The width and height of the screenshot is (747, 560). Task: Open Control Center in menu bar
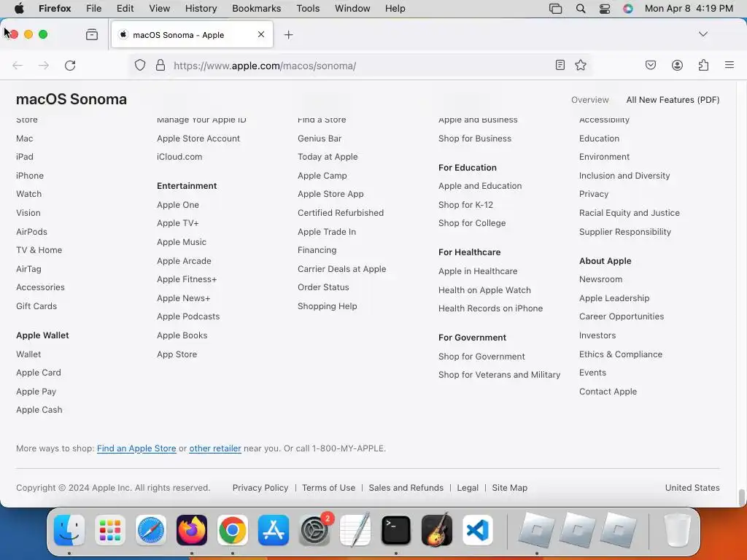click(605, 9)
